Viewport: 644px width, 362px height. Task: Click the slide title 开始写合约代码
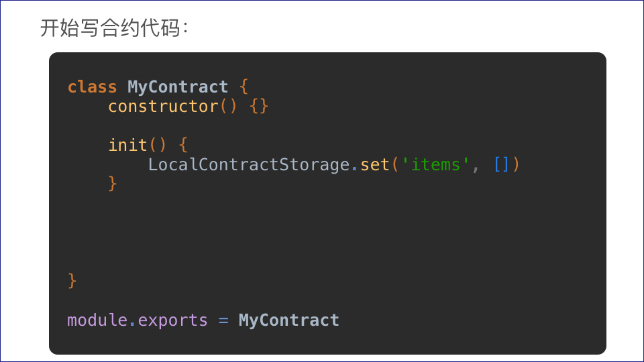115,28
